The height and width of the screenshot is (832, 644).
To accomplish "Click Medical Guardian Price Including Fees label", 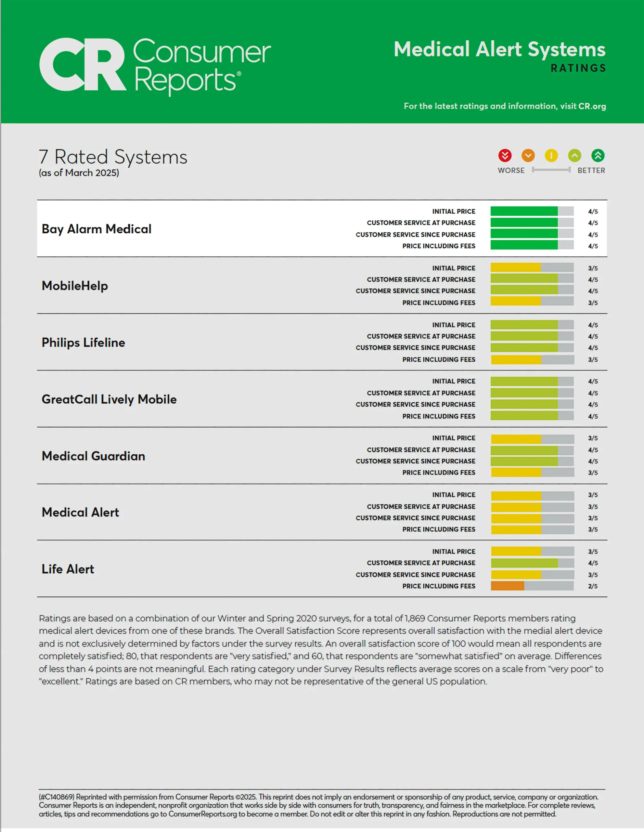I will click(439, 472).
